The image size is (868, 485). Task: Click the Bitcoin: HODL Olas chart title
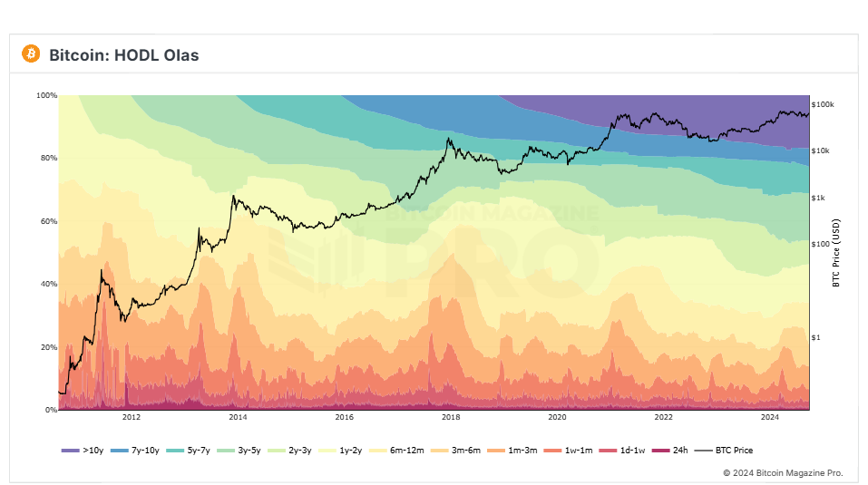pyautogui.click(x=124, y=55)
